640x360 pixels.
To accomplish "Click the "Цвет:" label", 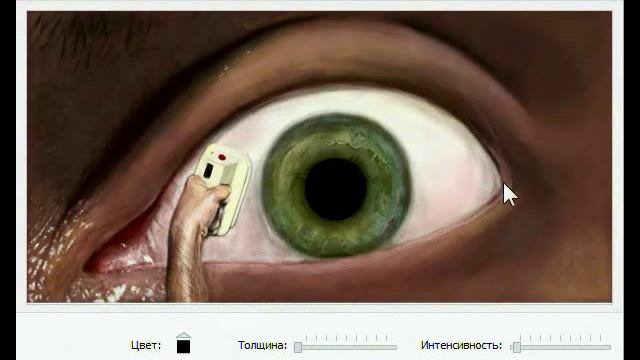I will [x=146, y=345].
